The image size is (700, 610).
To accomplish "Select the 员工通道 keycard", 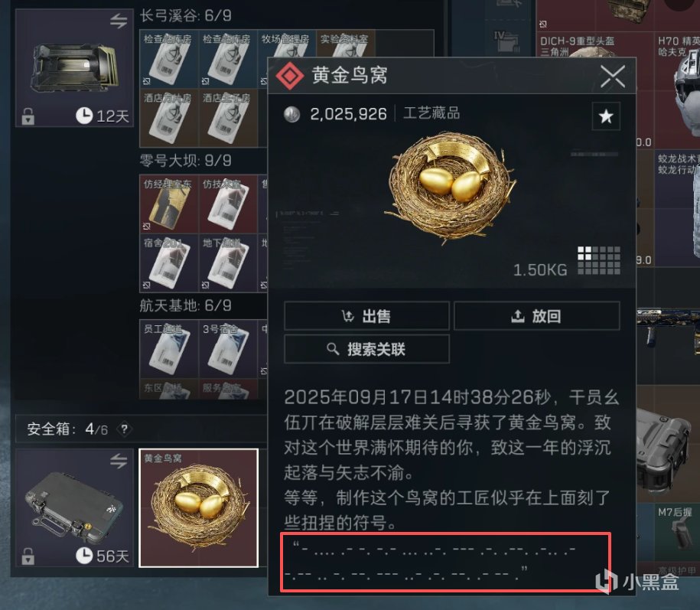I will [169, 349].
